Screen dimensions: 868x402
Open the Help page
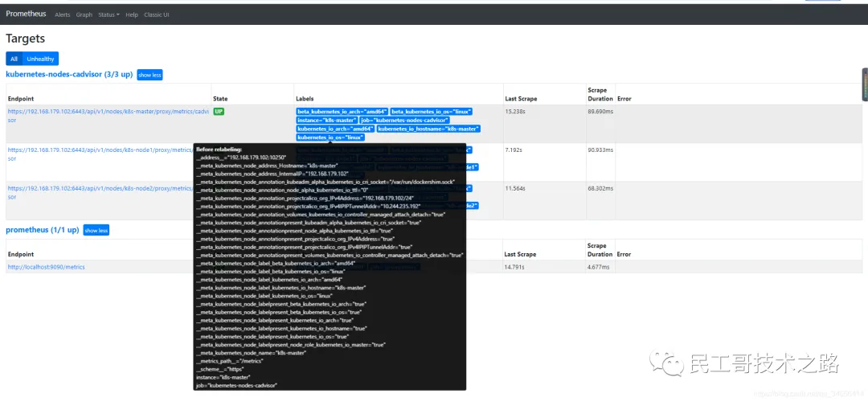point(132,14)
